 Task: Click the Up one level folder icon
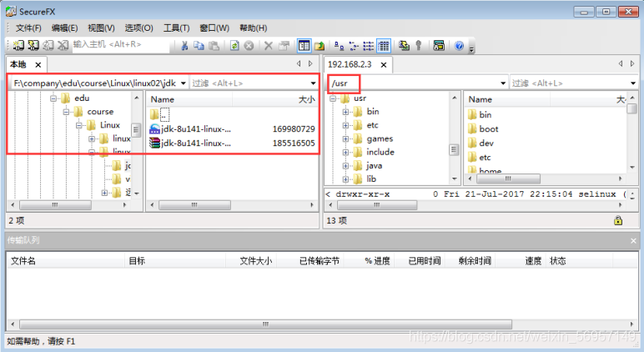tap(319, 46)
